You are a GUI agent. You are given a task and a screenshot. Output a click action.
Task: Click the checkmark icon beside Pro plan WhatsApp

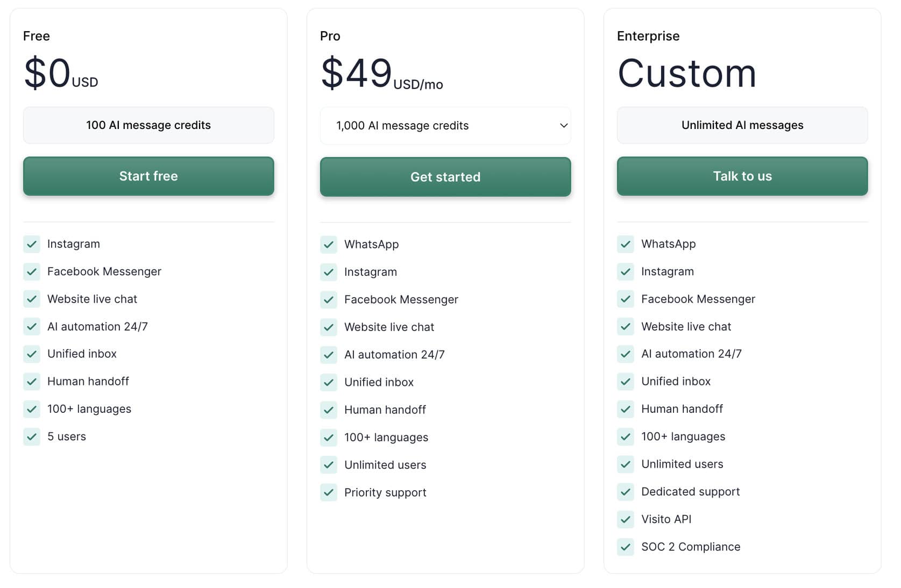click(329, 245)
